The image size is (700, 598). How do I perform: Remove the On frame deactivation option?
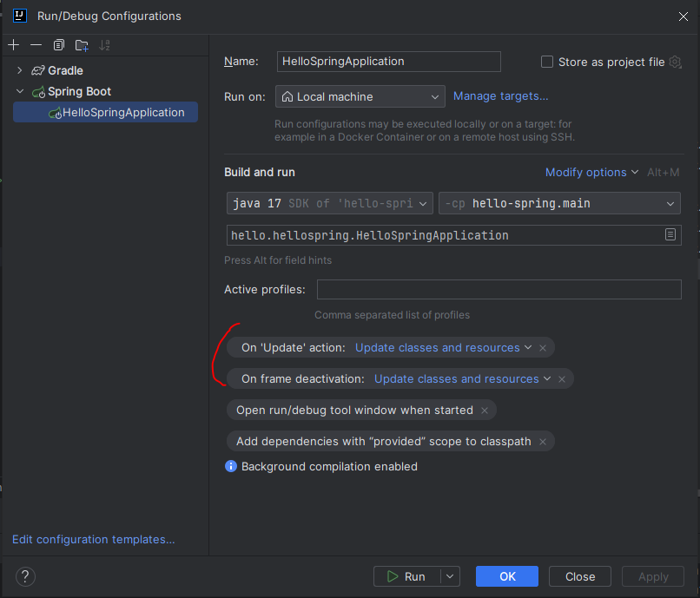562,379
